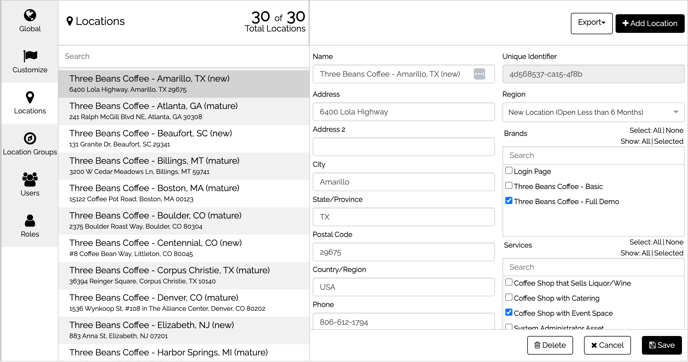The width and height of the screenshot is (688, 362).
Task: Open the Export dropdown
Action: [x=591, y=23]
